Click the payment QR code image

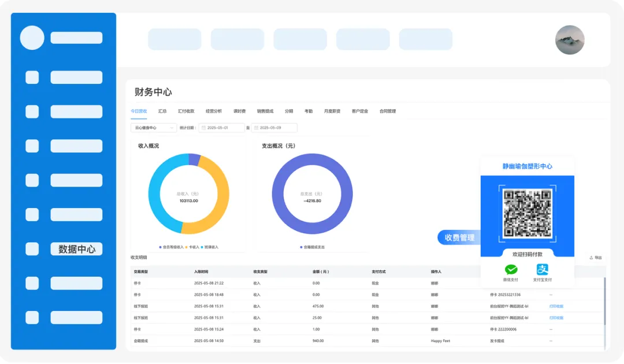pos(527,213)
